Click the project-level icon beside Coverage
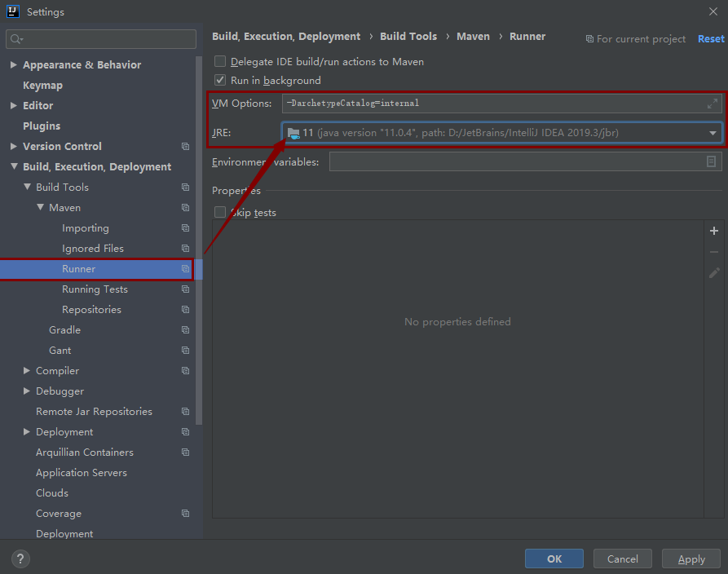Screen dimensions: 728x574 [x=185, y=514]
